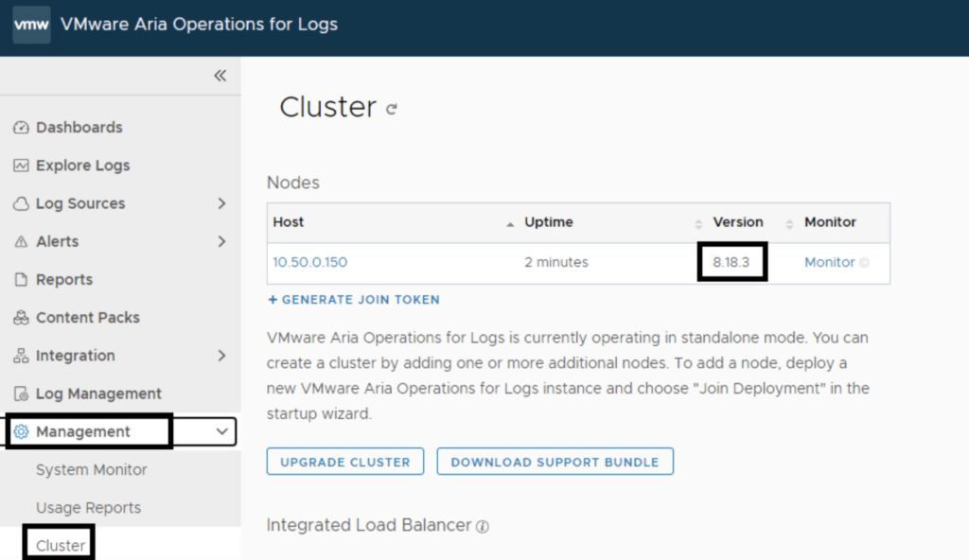
Task: Open System Monitor under Management
Action: [92, 469]
